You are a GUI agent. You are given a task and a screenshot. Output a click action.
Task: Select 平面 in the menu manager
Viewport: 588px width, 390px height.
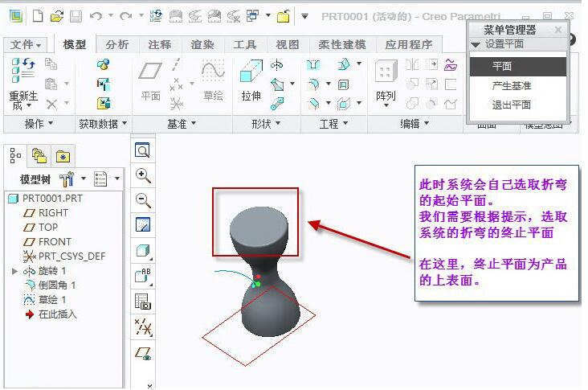click(517, 67)
